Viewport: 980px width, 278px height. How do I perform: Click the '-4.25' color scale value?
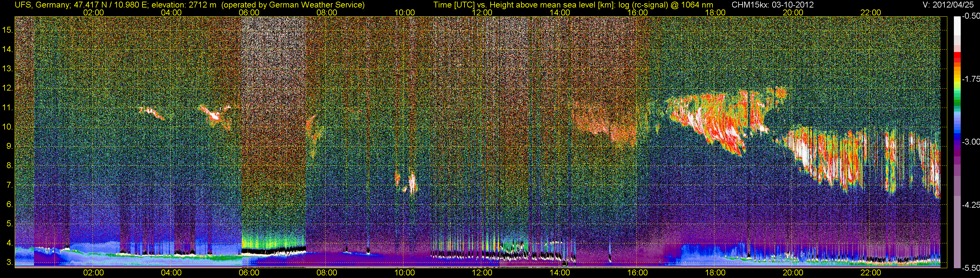[971, 205]
